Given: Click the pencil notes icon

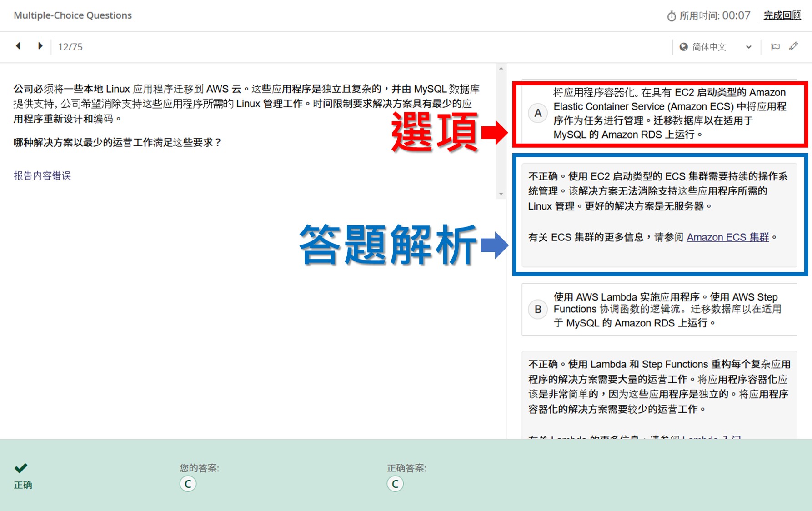Looking at the screenshot, I should (793, 46).
